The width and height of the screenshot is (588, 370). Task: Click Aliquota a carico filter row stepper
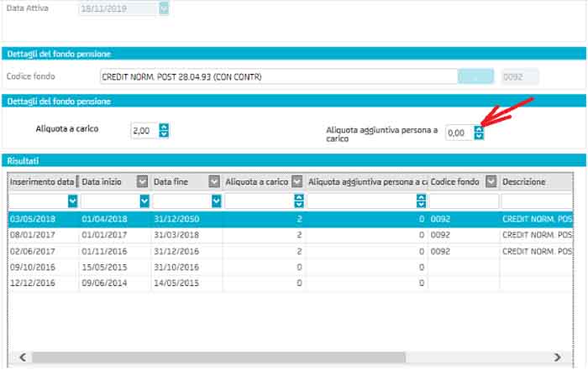pos(298,201)
